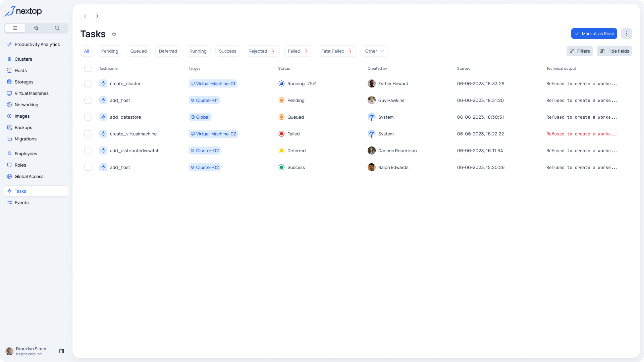Screen dimensions: 644x362
Task: Click the Backups sidebar icon
Action: pos(9,127)
